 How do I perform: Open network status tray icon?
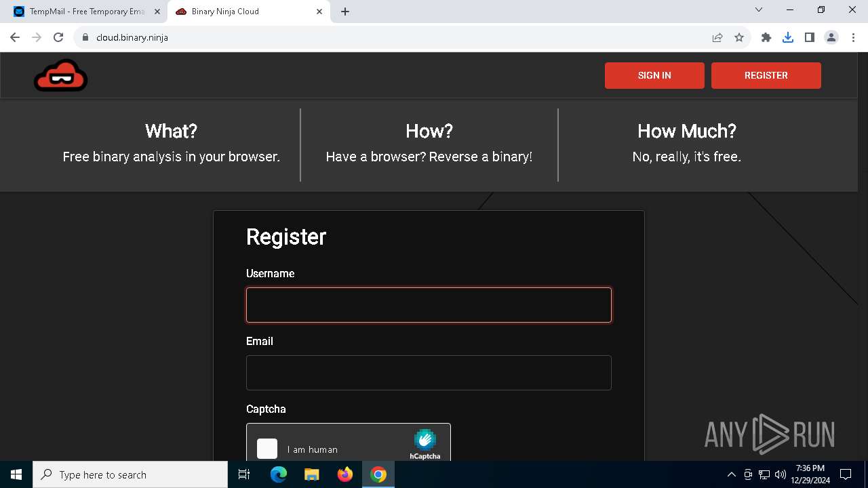tap(764, 474)
